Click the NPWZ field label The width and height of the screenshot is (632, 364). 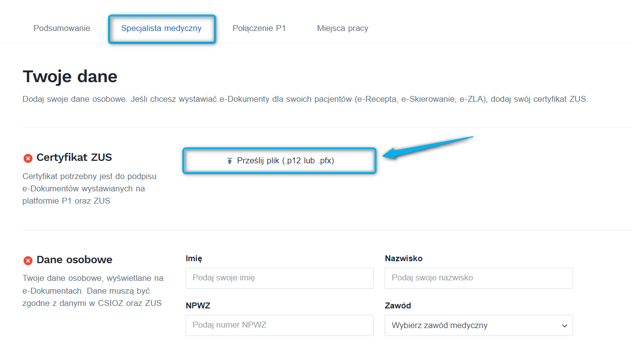point(198,305)
